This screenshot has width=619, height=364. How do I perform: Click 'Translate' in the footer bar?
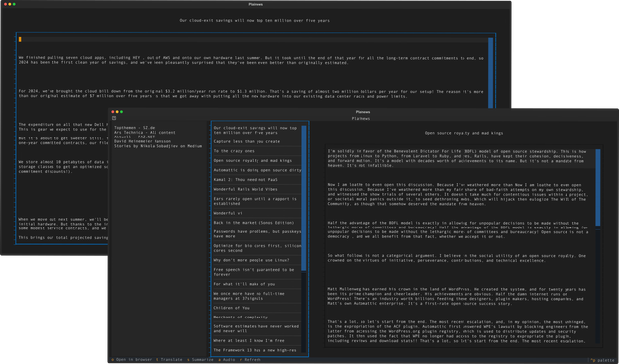click(x=169, y=360)
